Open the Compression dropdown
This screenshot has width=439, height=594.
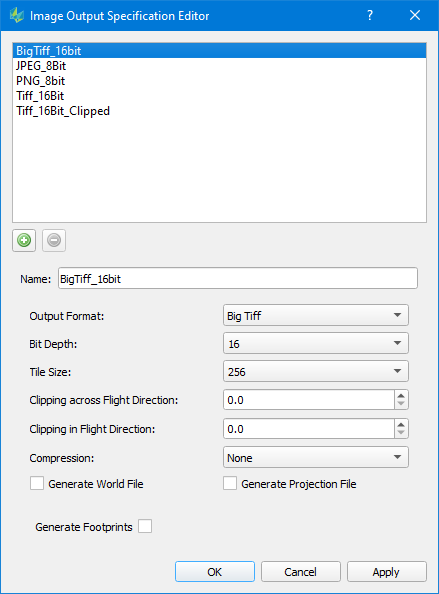[x=316, y=457]
